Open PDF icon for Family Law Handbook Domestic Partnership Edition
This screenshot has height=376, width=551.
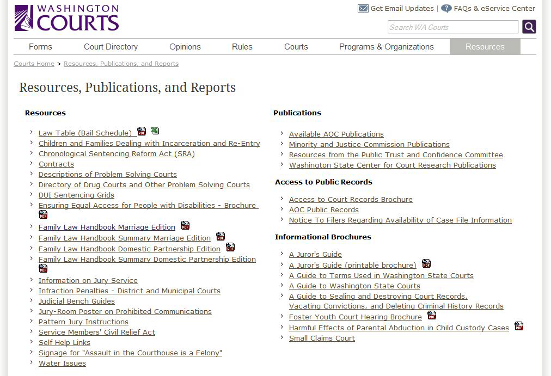pyautogui.click(x=230, y=247)
